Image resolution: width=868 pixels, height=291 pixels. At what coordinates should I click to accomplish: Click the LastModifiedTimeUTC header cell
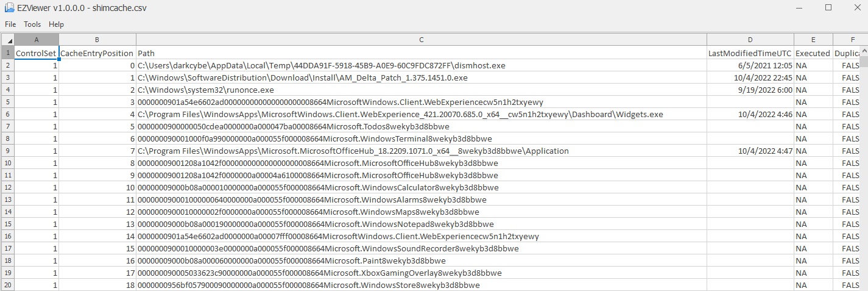pos(750,53)
